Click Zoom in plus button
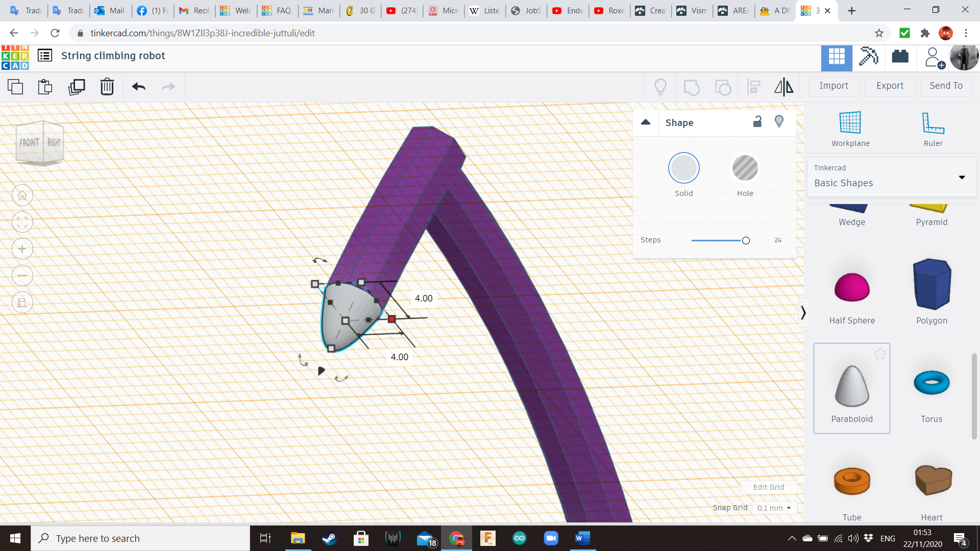 tap(22, 249)
